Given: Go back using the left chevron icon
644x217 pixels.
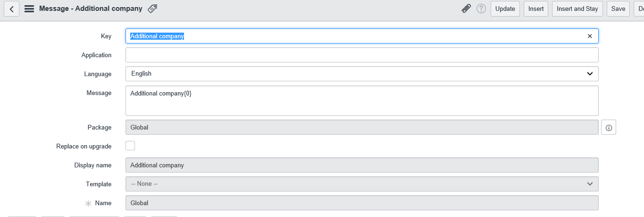Looking at the screenshot, I should coord(12,9).
